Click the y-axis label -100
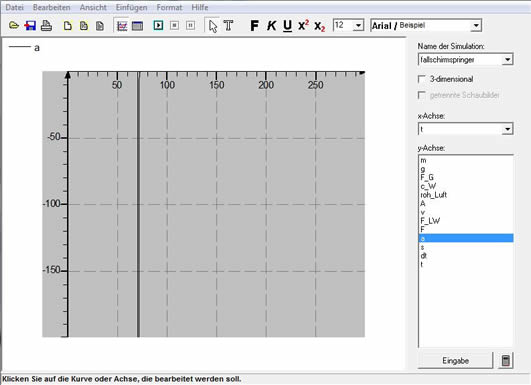Viewport: 531px width, 385px height. pyautogui.click(x=51, y=204)
